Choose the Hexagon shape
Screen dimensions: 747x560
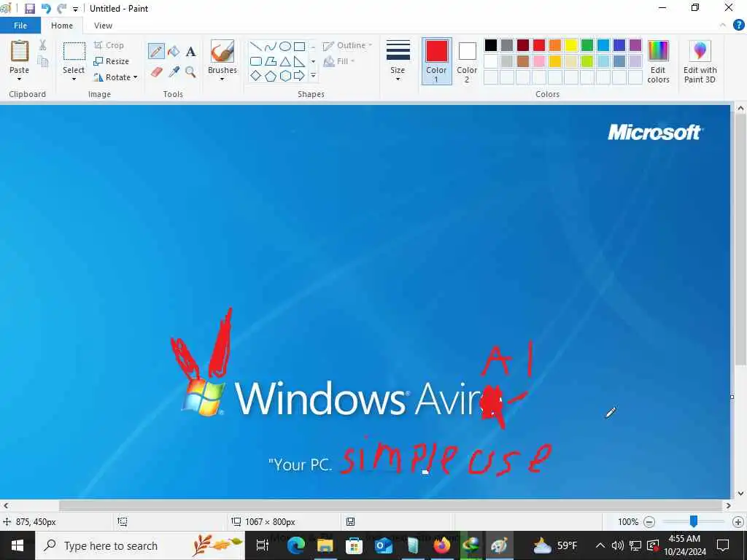[285, 76]
